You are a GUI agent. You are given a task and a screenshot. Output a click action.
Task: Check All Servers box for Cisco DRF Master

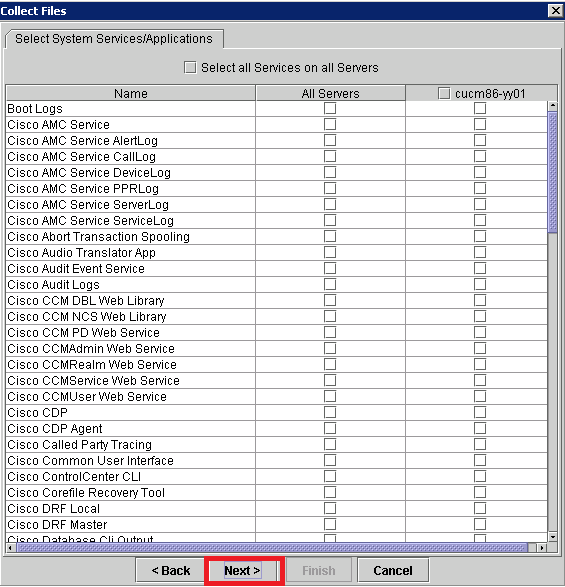[330, 524]
